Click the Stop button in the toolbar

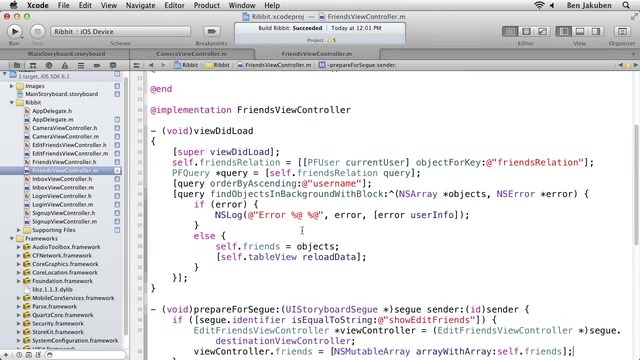click(x=37, y=31)
